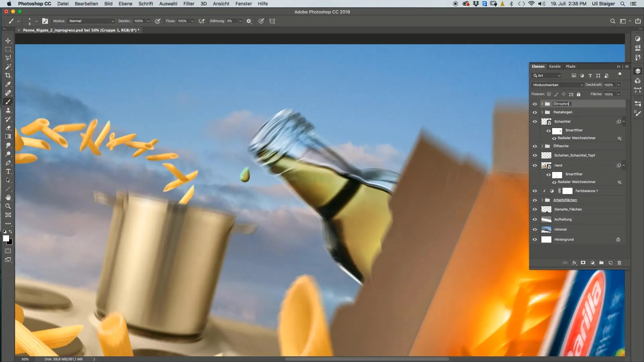Hide the Pastabogen group

tap(535, 112)
